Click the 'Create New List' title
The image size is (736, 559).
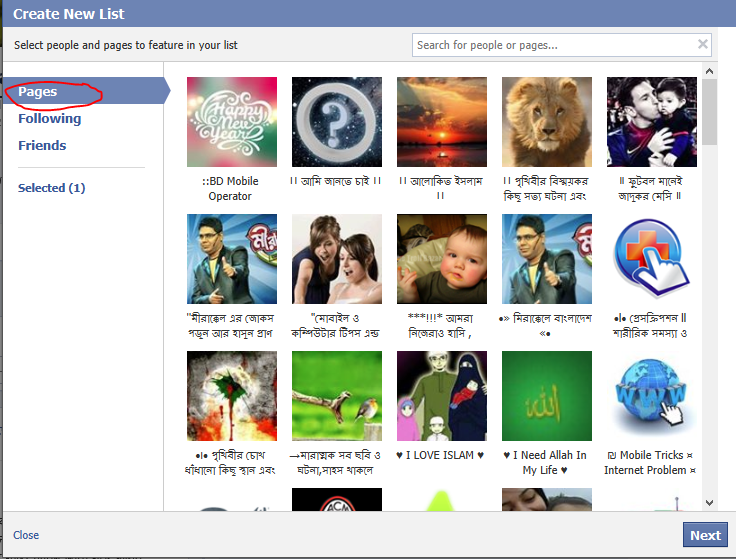(x=69, y=14)
